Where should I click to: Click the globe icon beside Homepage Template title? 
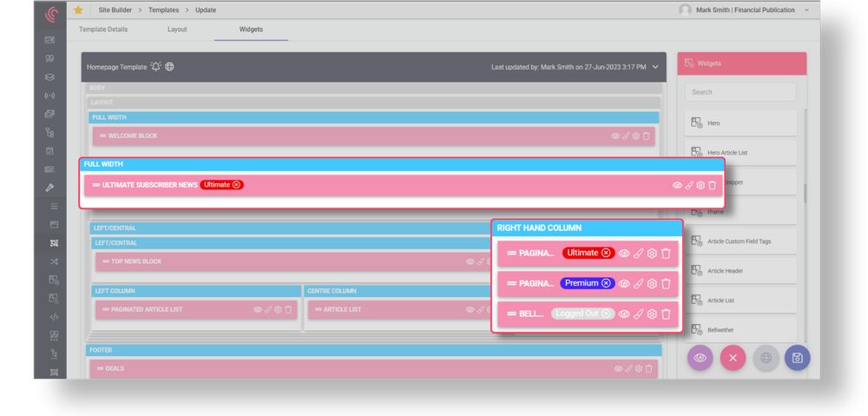tap(169, 67)
